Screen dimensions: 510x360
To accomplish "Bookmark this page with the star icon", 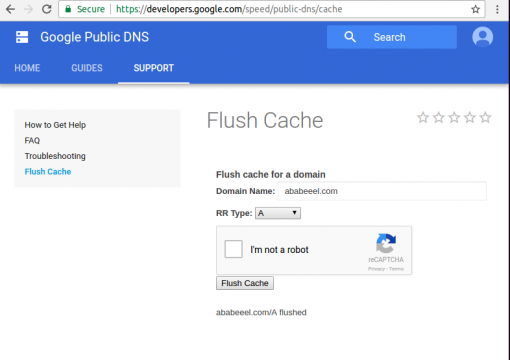I will (x=476, y=9).
